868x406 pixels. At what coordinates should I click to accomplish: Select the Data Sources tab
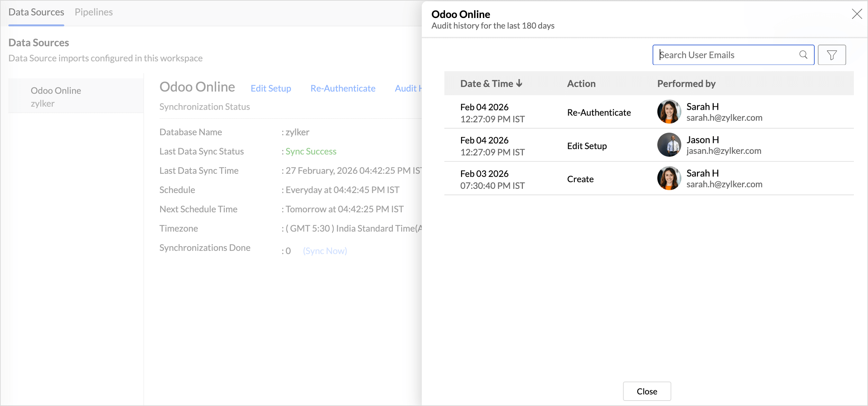(36, 12)
